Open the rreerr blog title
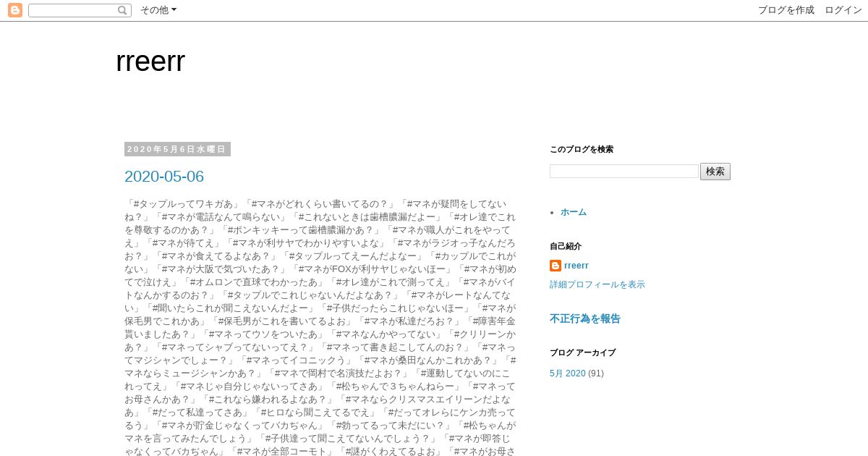Screen dimensions: 868x456 (x=150, y=62)
